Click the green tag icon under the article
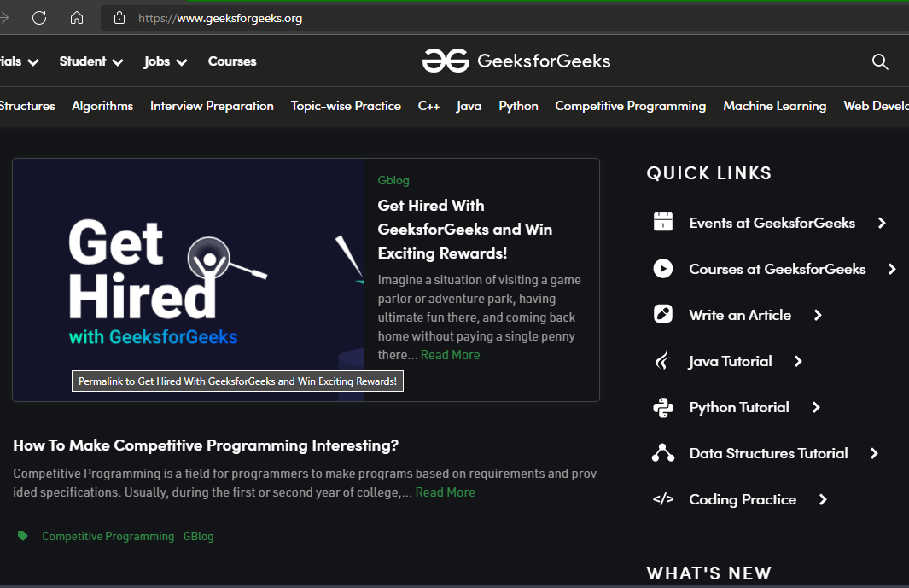Screen dimensions: 909x588 click(x=22, y=535)
